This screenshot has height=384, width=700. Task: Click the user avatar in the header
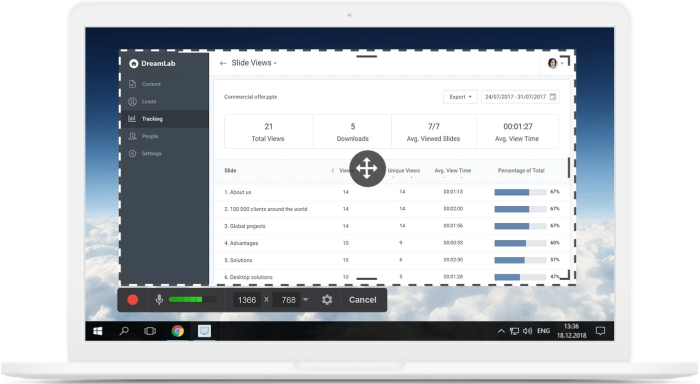point(553,63)
